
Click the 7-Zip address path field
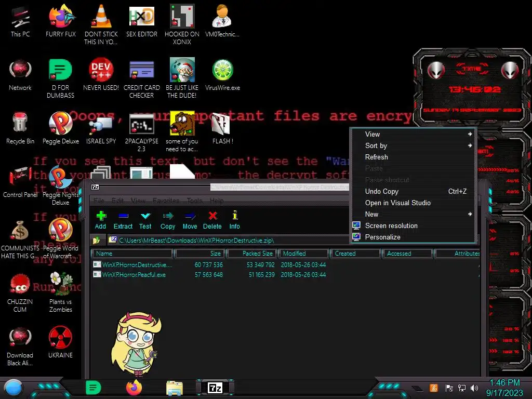pos(228,241)
